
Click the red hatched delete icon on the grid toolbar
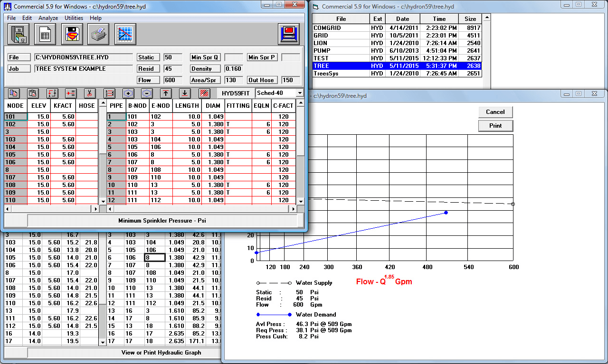[204, 93]
